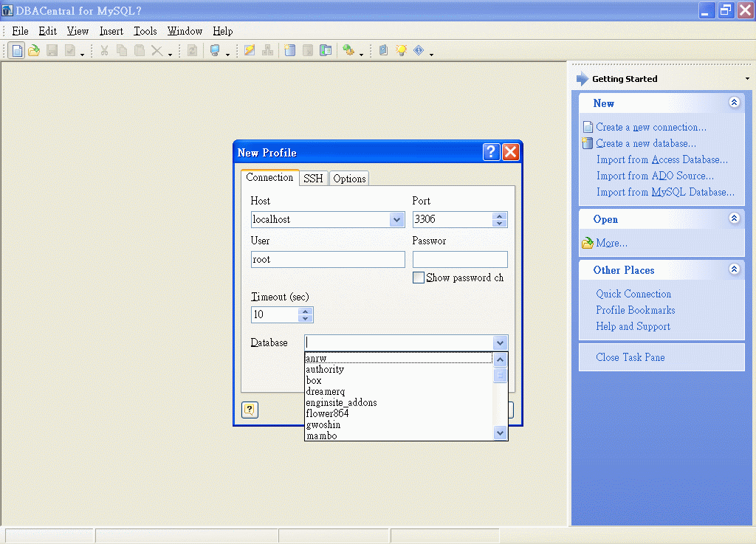Collapse the New section in task pane
The height and width of the screenshot is (544, 756).
pos(734,103)
